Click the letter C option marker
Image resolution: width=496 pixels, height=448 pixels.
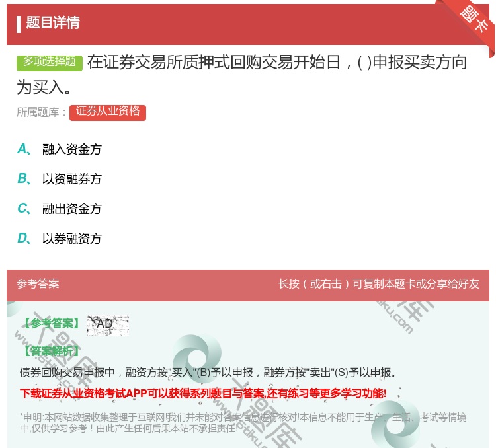point(23,209)
